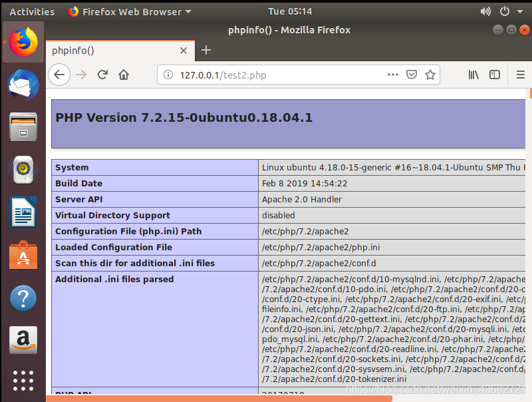Show Applications grid in the dock
Screen dimensions: 532x402
click(23, 381)
